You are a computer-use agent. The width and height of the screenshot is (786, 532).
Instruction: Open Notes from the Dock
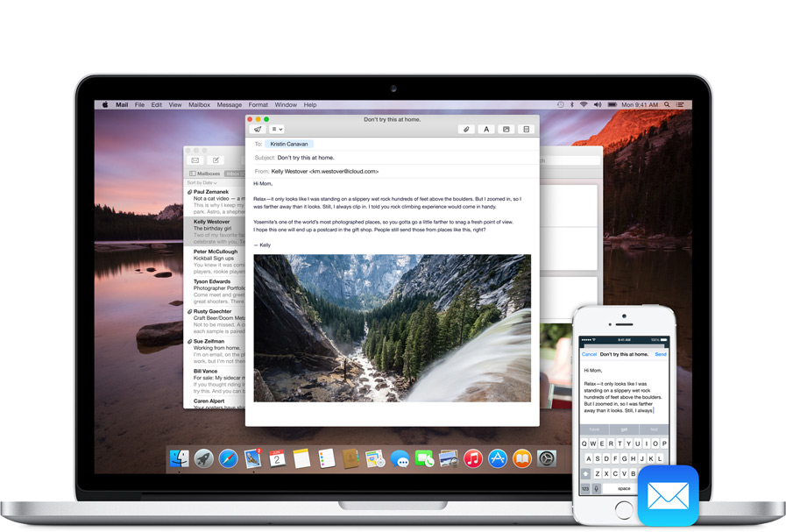point(301,458)
